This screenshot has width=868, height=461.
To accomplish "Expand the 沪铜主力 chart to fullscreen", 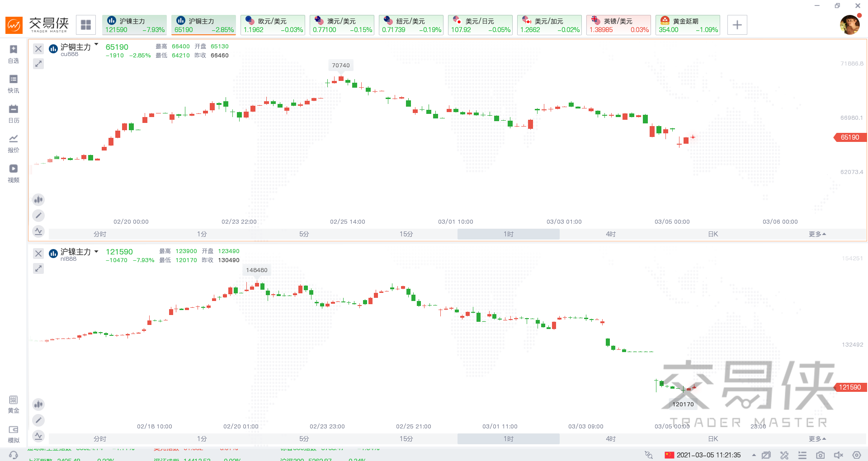I will click(x=38, y=64).
